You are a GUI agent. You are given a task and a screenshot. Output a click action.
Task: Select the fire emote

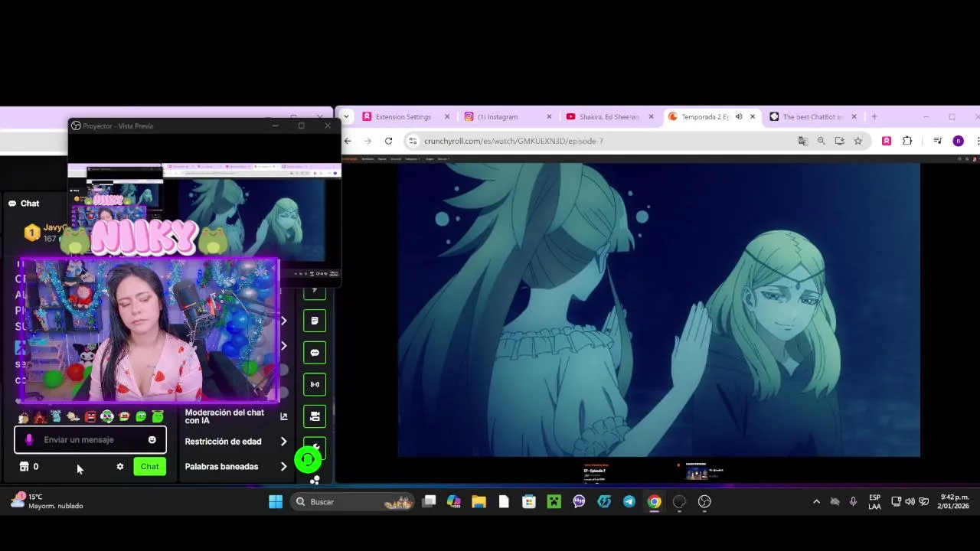[x=40, y=416]
